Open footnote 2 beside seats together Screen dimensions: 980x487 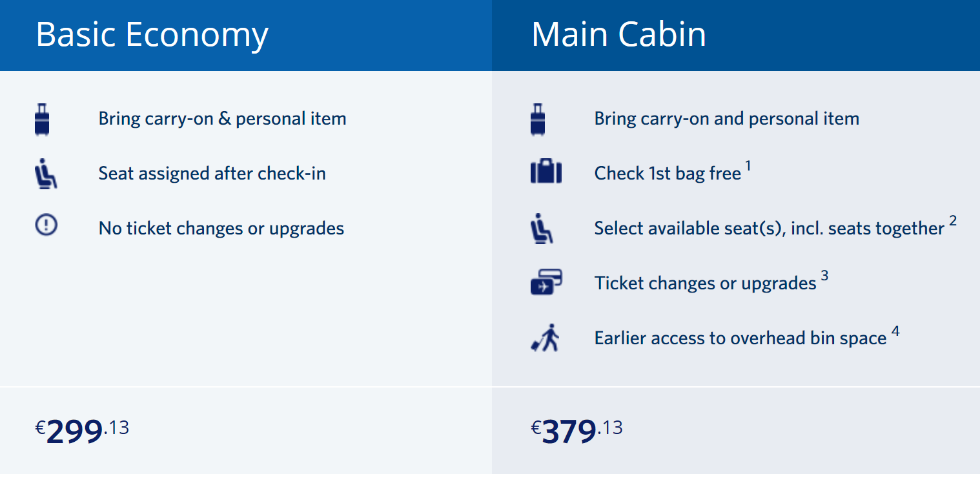click(x=953, y=222)
